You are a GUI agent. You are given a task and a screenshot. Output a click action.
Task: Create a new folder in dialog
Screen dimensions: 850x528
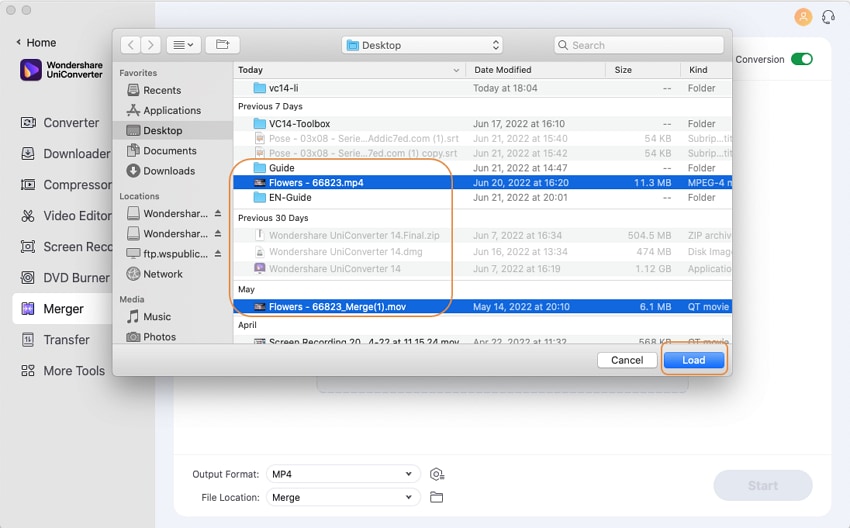tap(223, 45)
